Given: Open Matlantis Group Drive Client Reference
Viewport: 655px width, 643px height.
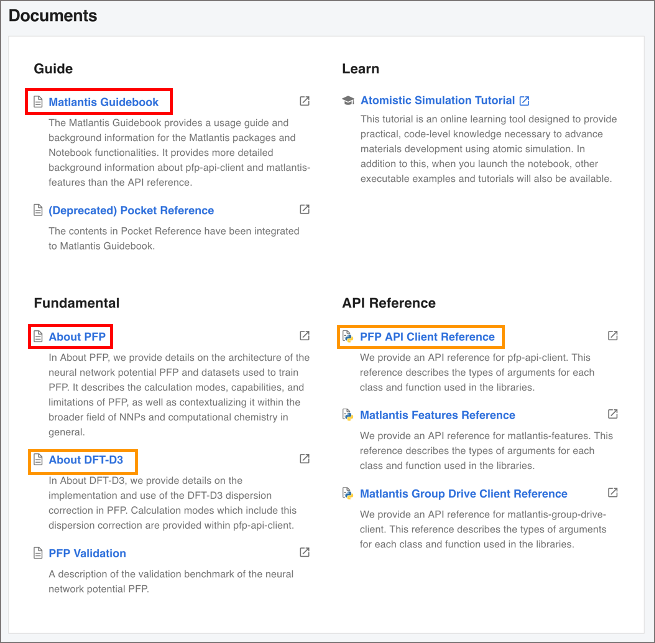Looking at the screenshot, I should [463, 494].
